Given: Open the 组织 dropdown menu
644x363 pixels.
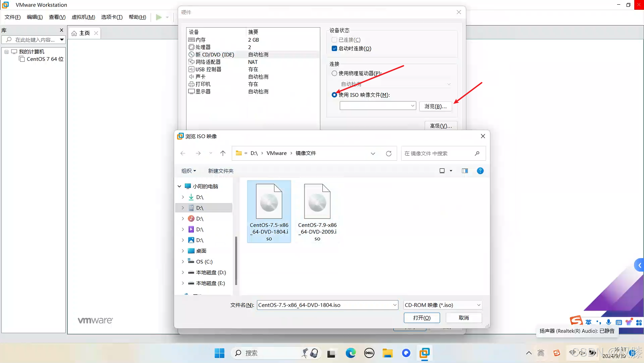Looking at the screenshot, I should click(188, 171).
